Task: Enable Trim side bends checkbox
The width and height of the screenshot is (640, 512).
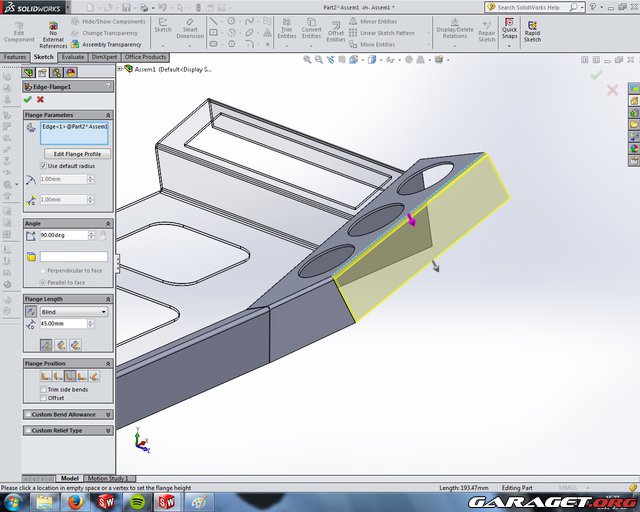Action: pos(43,389)
